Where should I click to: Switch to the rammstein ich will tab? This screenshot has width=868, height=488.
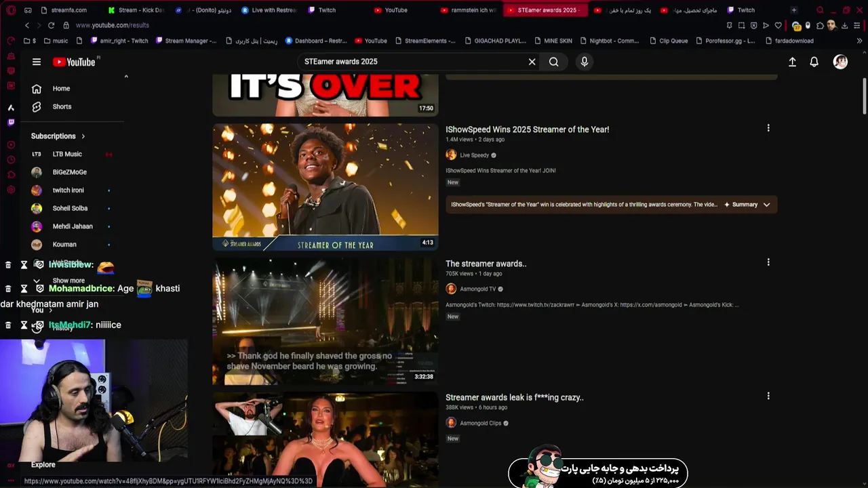coord(468,10)
